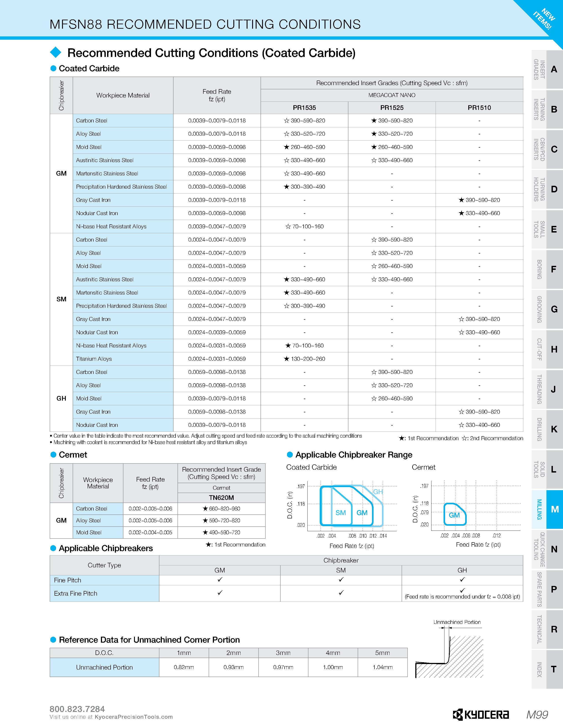Screen dimensions: 563x728
Task: Click the 5mm D.O.C. column header
Action: 383,653
